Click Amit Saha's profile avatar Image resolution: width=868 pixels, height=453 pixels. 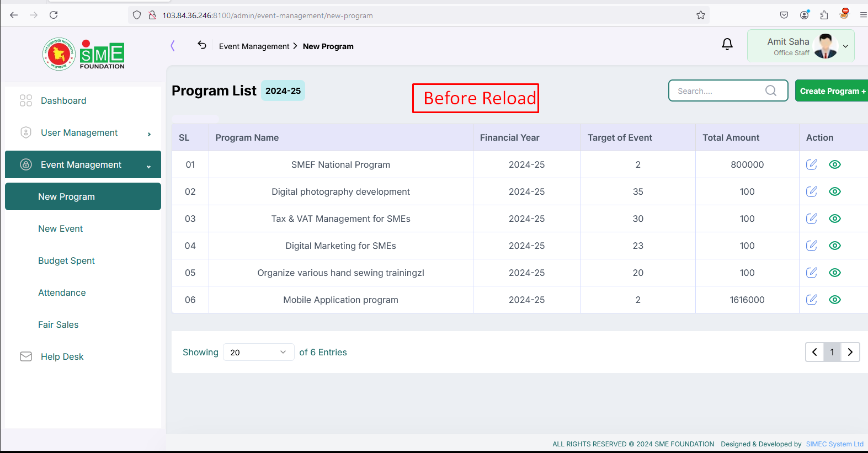pyautogui.click(x=826, y=46)
